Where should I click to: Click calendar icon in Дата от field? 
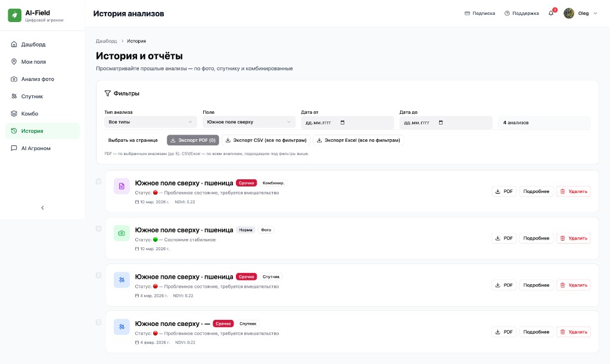pos(343,122)
